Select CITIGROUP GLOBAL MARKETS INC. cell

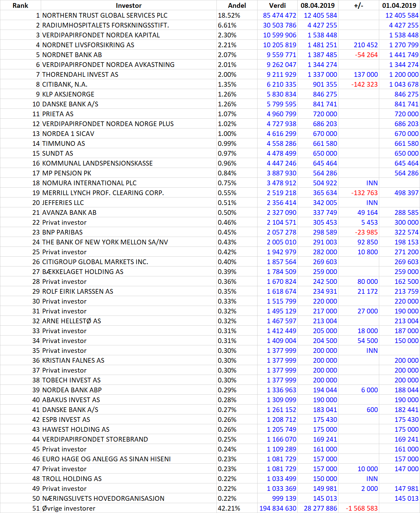pyautogui.click(x=128, y=262)
